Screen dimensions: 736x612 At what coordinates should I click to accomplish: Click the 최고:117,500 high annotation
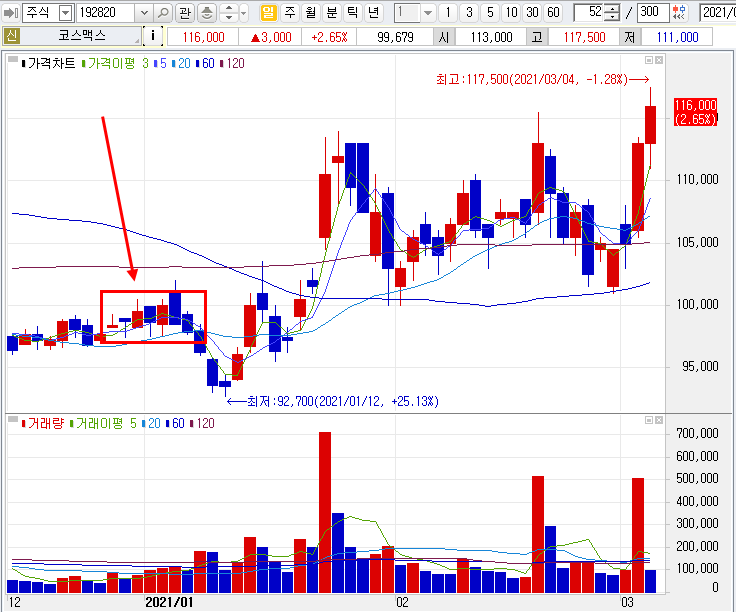tap(542, 79)
